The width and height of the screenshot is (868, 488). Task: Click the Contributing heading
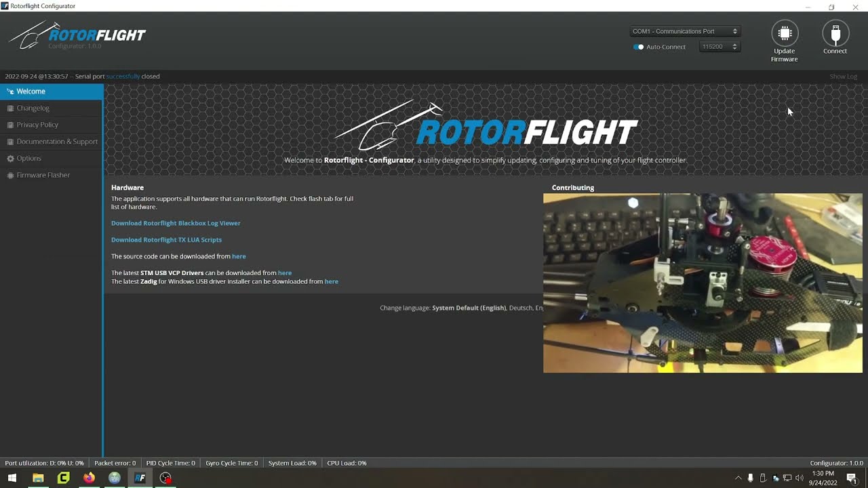click(573, 188)
